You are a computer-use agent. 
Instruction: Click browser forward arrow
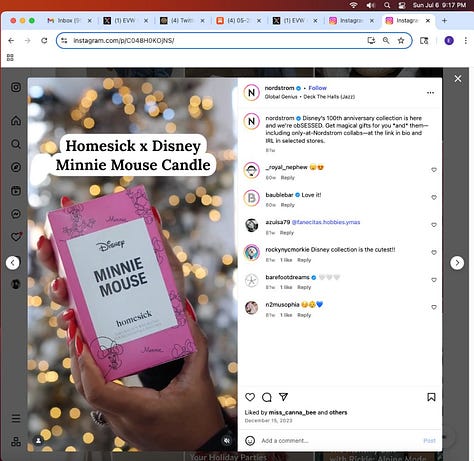28,41
